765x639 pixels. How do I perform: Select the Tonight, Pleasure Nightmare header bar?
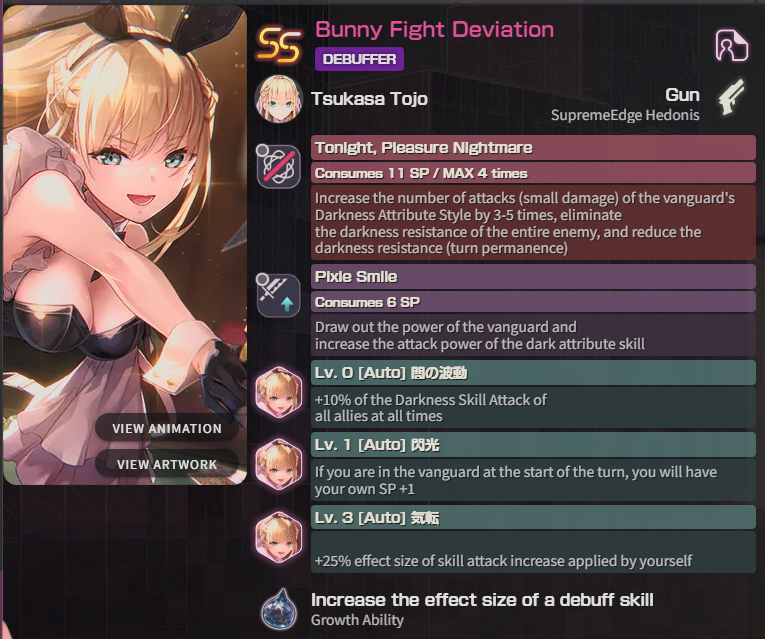533,148
